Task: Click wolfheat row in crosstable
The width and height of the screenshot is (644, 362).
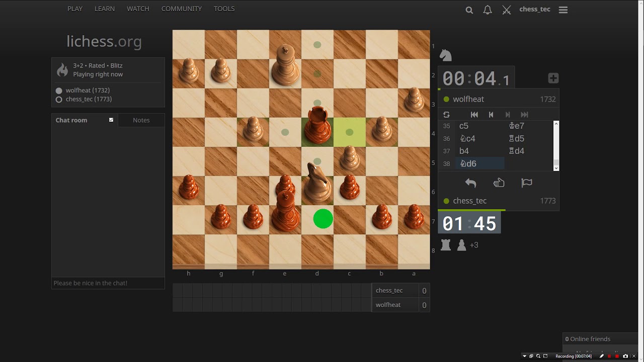Action: point(401,305)
